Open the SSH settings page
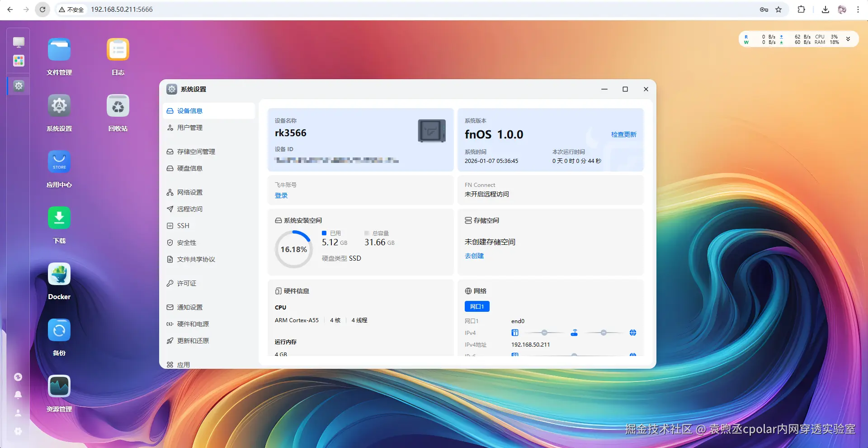868x448 pixels. [209, 226]
